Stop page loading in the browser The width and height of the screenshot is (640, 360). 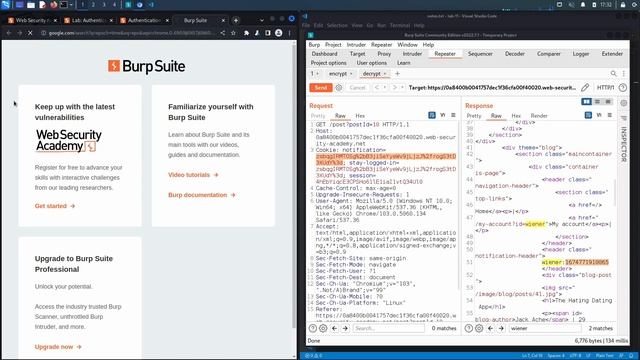tap(30, 33)
